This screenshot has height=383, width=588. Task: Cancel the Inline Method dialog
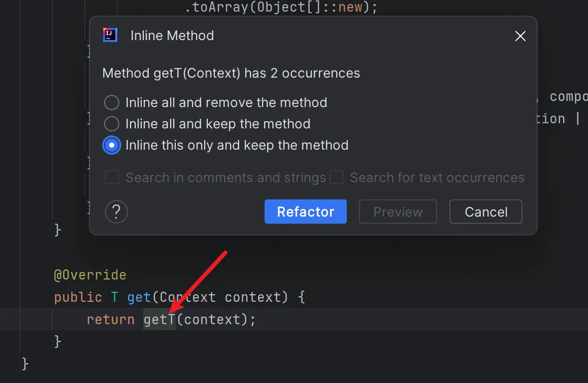point(485,212)
